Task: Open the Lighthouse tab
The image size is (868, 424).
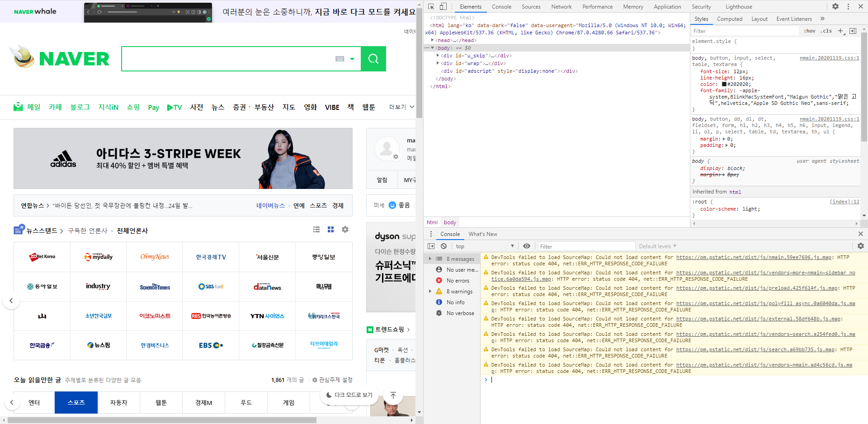Action: click(x=739, y=6)
